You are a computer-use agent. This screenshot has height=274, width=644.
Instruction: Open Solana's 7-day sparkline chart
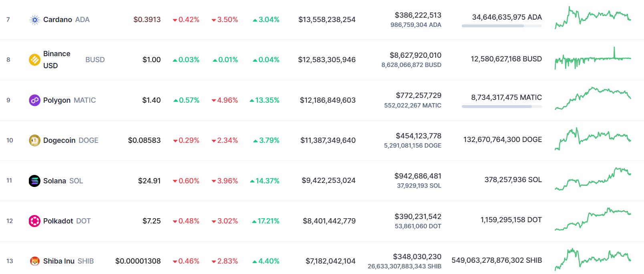click(593, 179)
